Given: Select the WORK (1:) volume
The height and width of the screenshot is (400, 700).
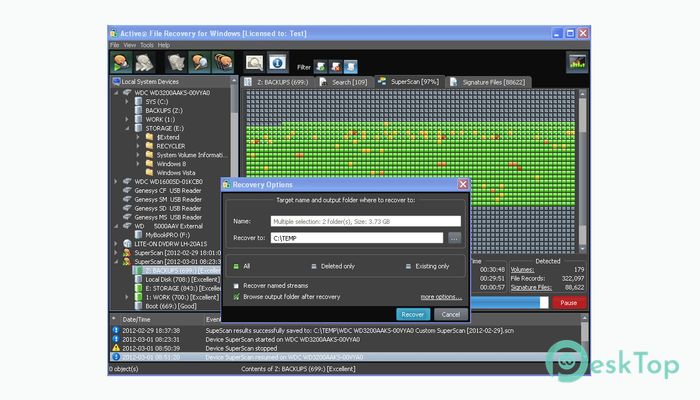Looking at the screenshot, I should click(x=160, y=119).
